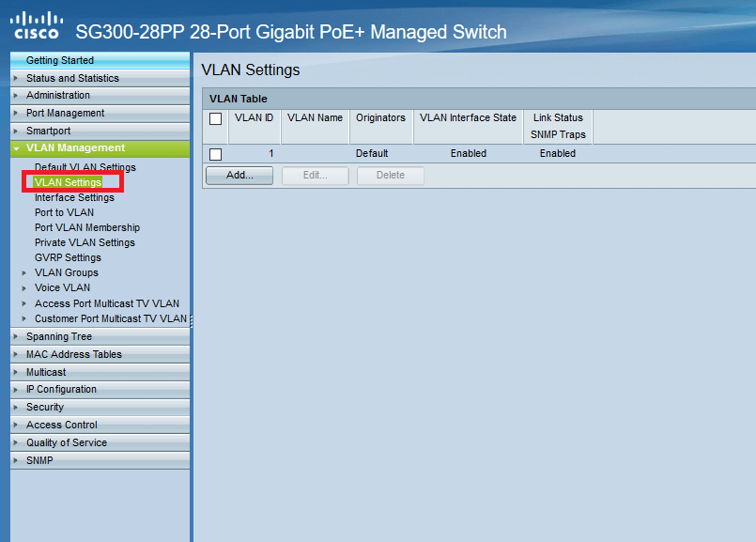Open Port VLAN Membership page

click(87, 227)
